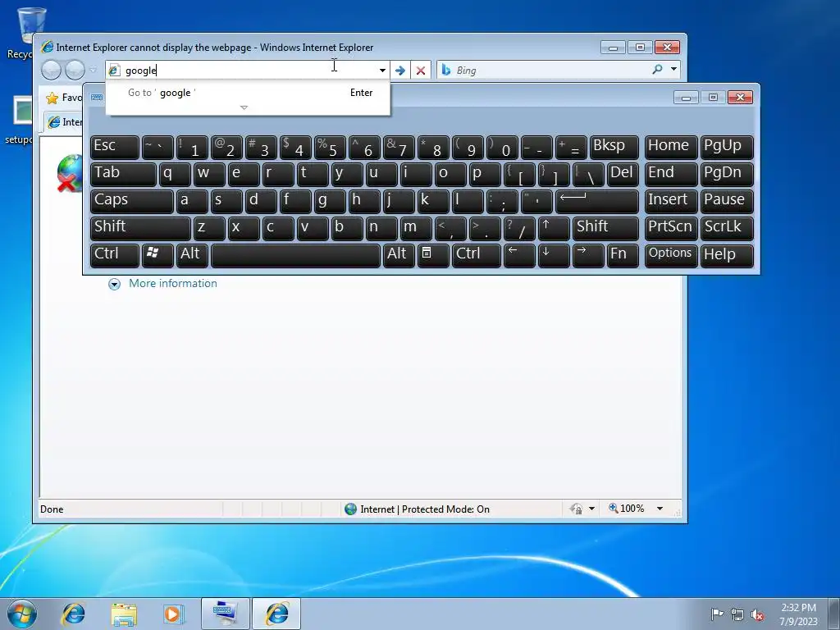Screen dimensions: 840x630
Task: Click the Insert key on keyboard
Action: (671, 201)
